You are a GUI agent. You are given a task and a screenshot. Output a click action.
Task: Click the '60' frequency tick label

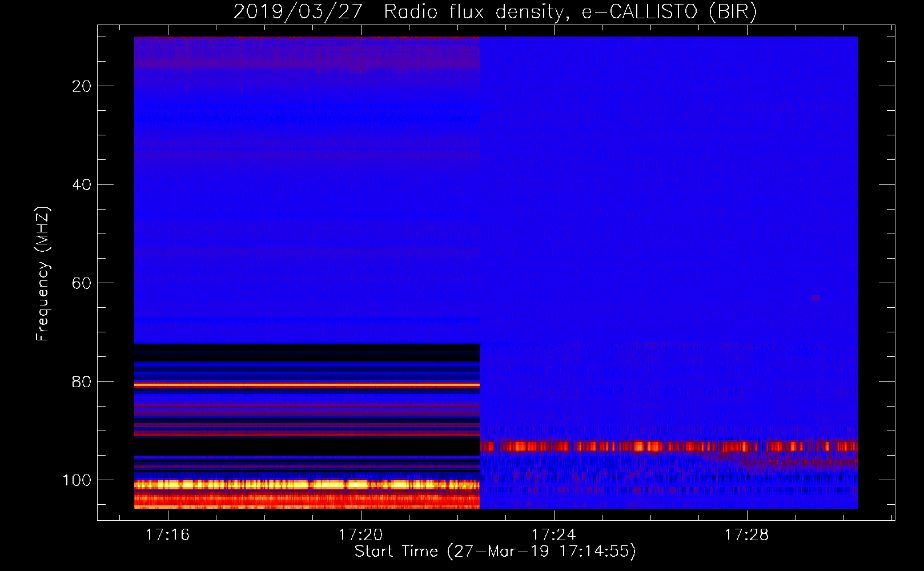tap(82, 283)
